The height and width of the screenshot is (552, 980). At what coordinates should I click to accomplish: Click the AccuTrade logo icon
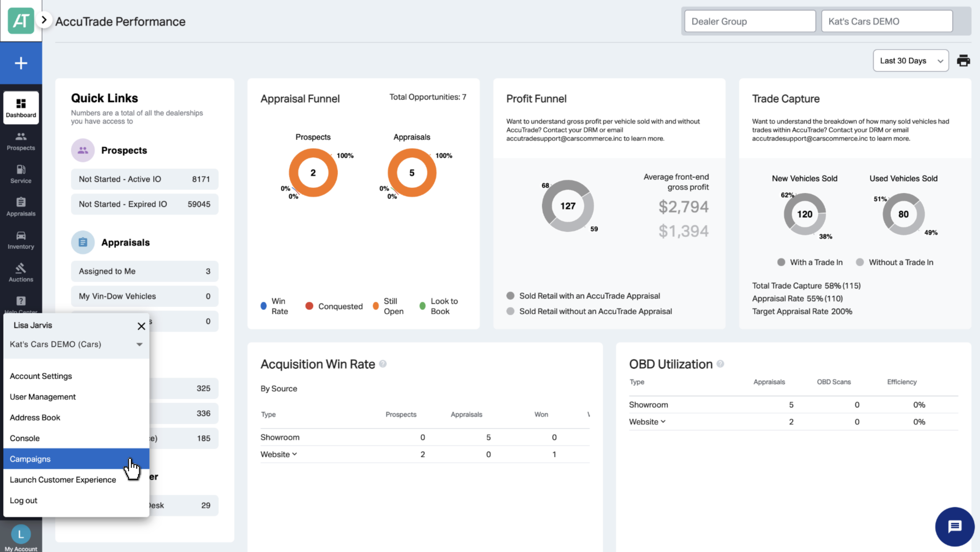coord(21,21)
